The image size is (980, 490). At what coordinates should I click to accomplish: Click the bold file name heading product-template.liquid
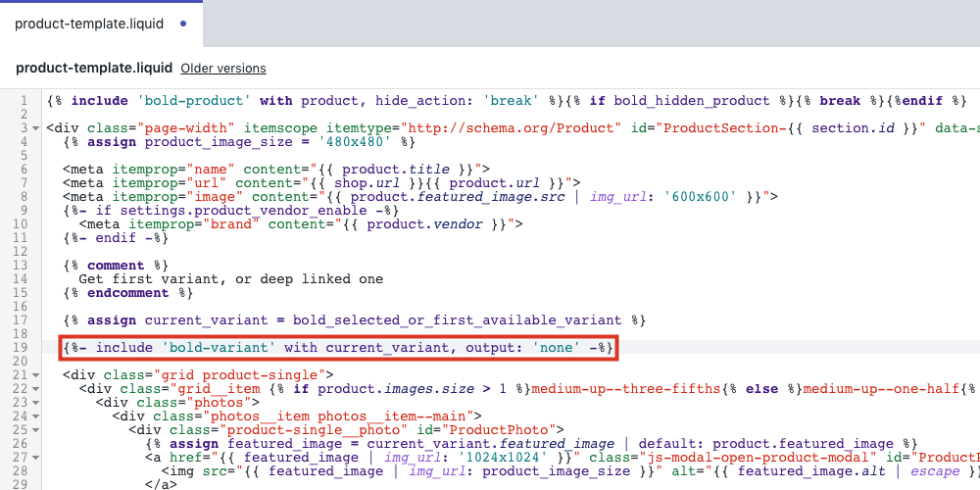(94, 69)
